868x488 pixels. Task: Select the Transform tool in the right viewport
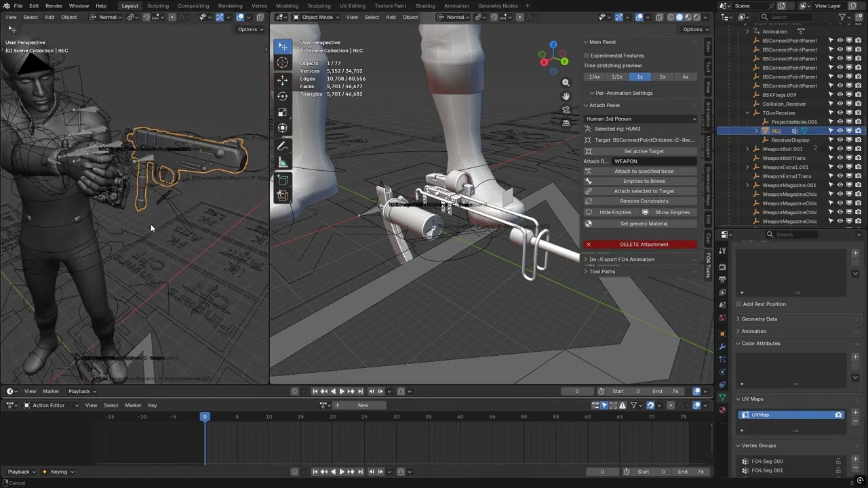point(283,128)
